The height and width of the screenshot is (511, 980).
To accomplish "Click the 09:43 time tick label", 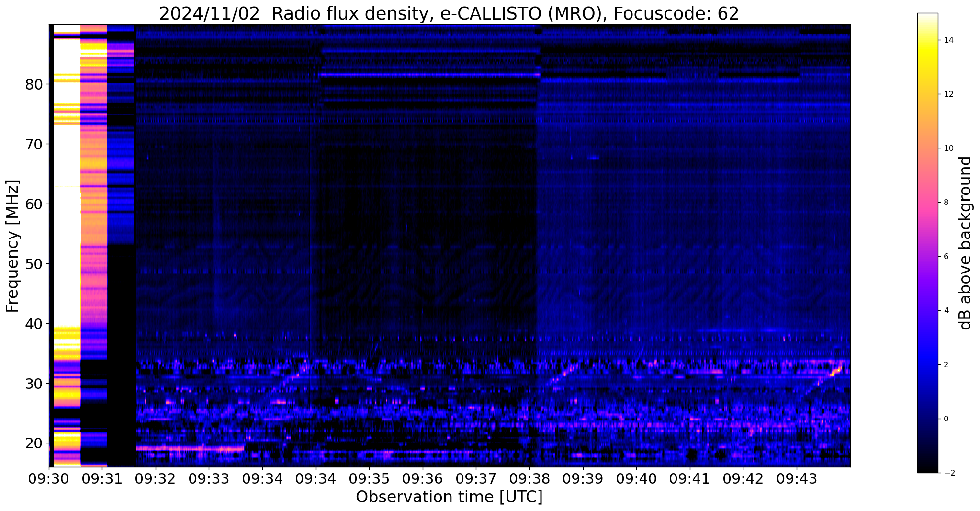I will 797,478.
